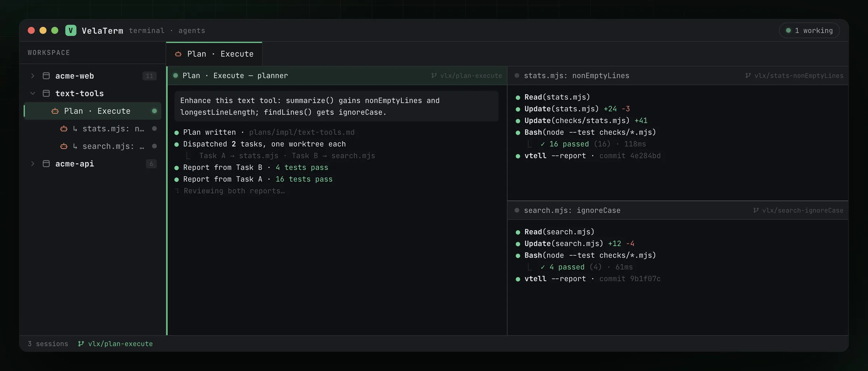Image resolution: width=868 pixels, height=371 pixels.
Task: Click the sub-agent arrow icon beside search.mjs
Action: 75,146
